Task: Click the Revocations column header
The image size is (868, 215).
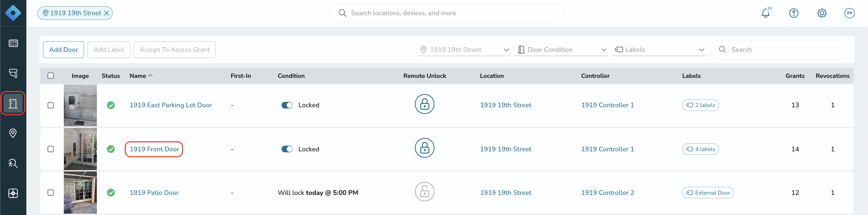Action: point(833,76)
